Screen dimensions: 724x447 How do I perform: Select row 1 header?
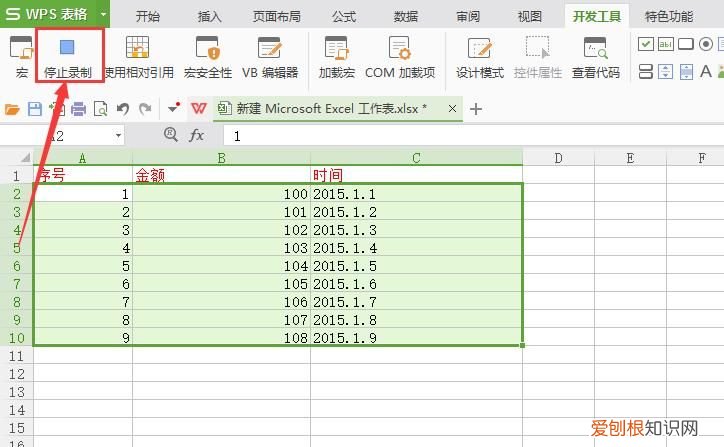[16, 175]
